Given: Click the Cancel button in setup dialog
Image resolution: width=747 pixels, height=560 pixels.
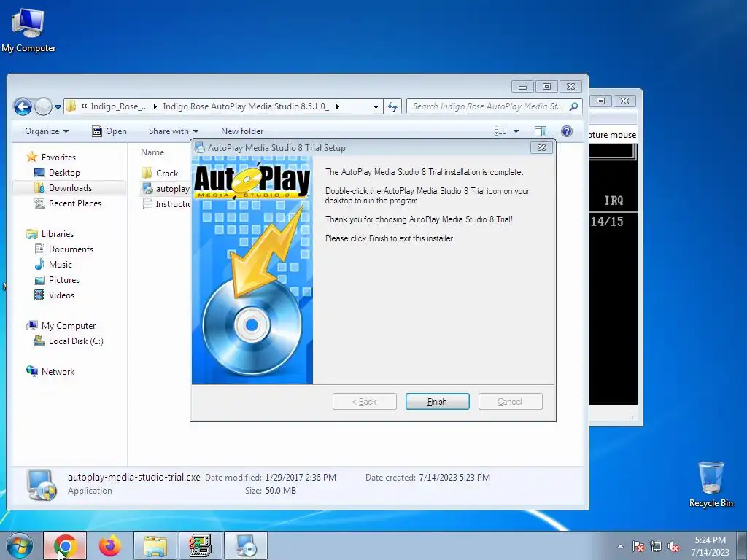Looking at the screenshot, I should coord(510,402).
